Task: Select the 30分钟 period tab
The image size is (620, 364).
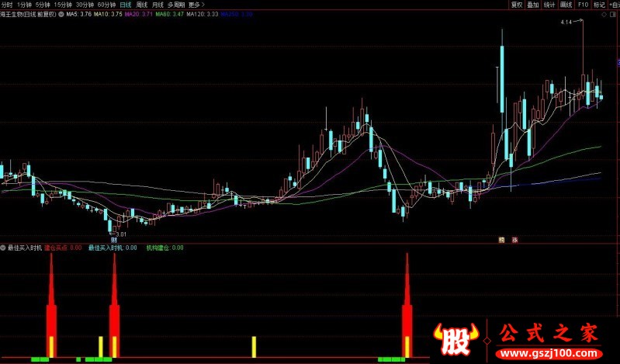Action: [x=85, y=5]
